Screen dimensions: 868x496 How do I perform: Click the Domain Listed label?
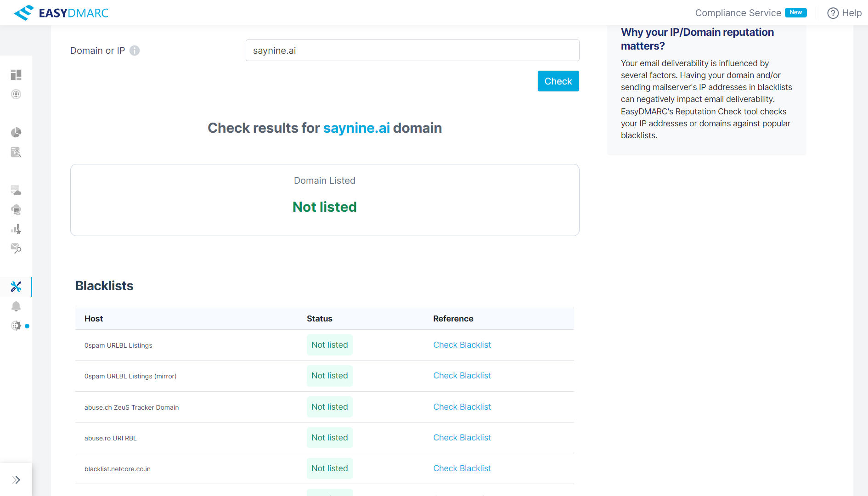(325, 180)
